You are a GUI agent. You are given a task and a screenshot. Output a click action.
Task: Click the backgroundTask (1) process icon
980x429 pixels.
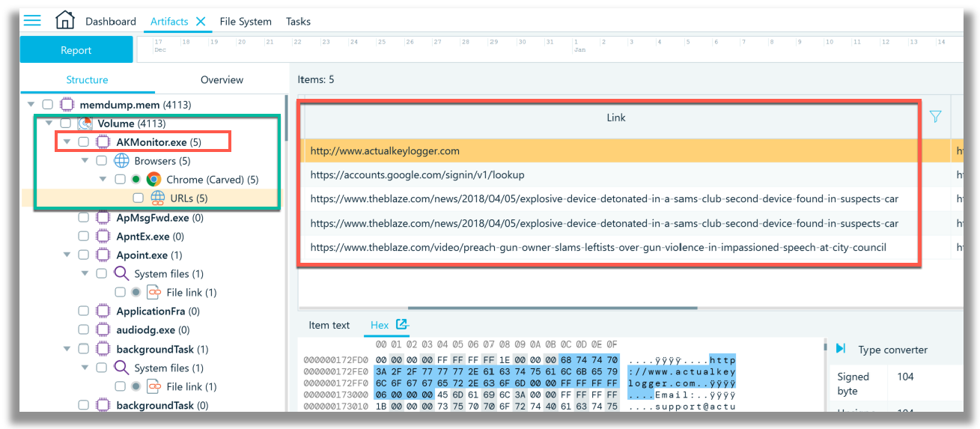click(103, 350)
